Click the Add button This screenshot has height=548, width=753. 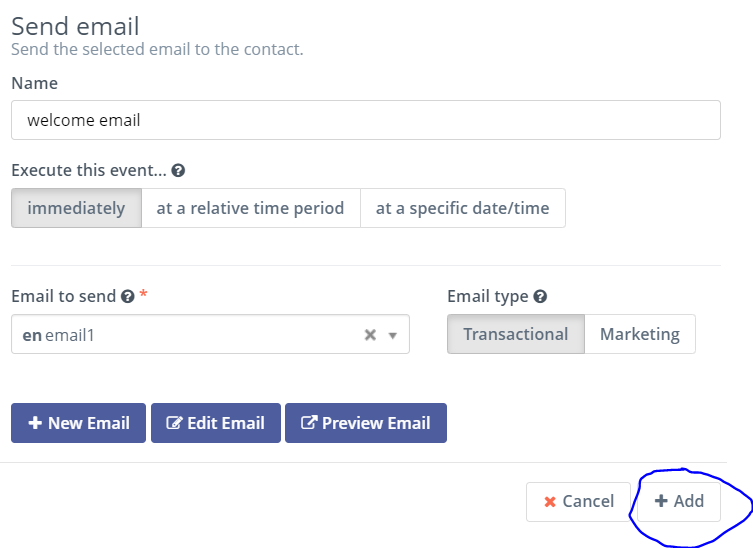click(x=679, y=501)
